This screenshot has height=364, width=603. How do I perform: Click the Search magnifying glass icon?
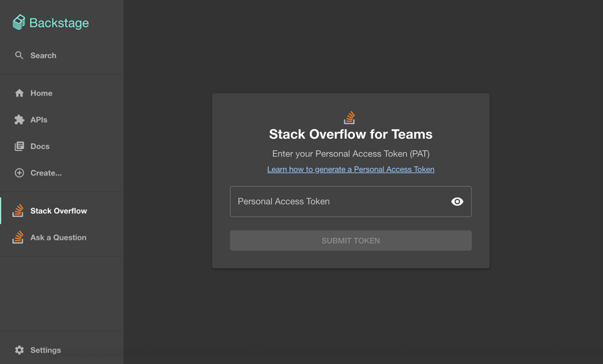[x=19, y=55]
